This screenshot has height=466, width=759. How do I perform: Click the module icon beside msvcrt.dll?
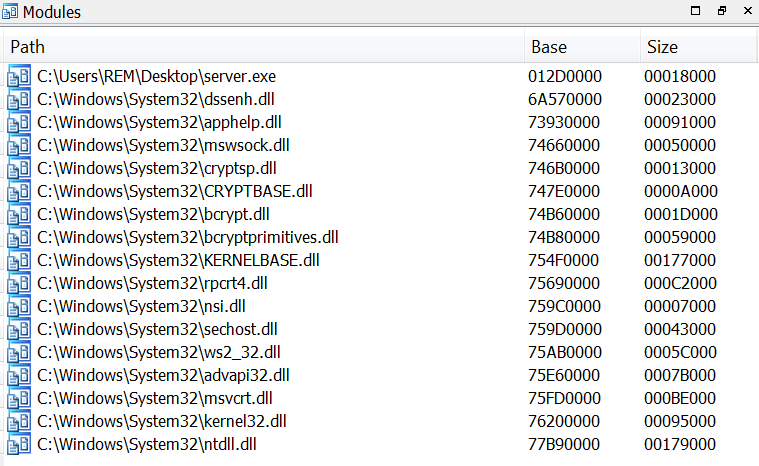point(19,398)
